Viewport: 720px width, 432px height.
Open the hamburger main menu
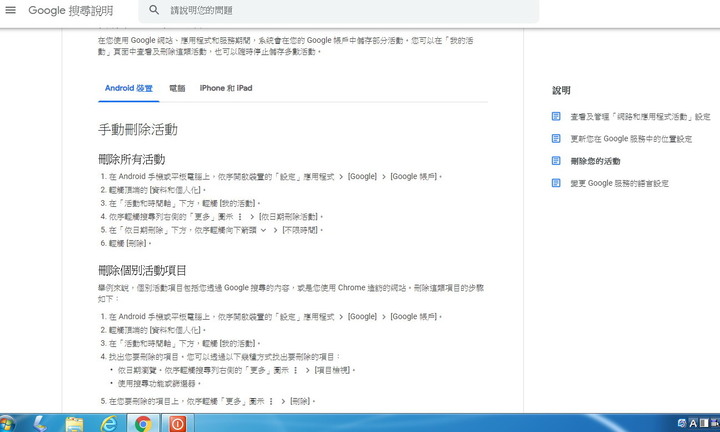[10, 10]
